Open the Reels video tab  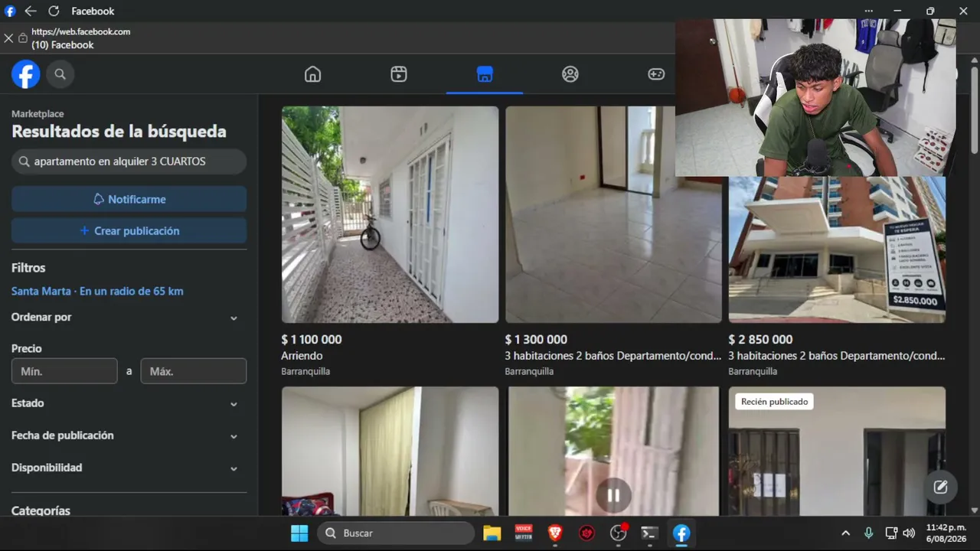(398, 74)
